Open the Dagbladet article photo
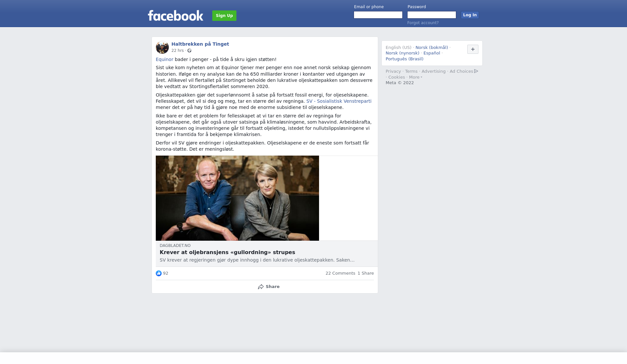The height and width of the screenshot is (364, 627). [237, 198]
